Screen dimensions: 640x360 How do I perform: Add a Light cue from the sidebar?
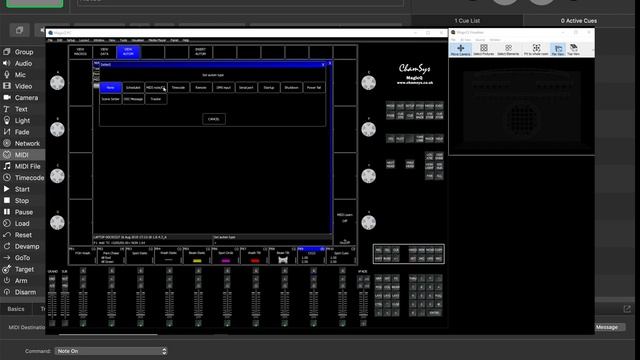point(18,120)
